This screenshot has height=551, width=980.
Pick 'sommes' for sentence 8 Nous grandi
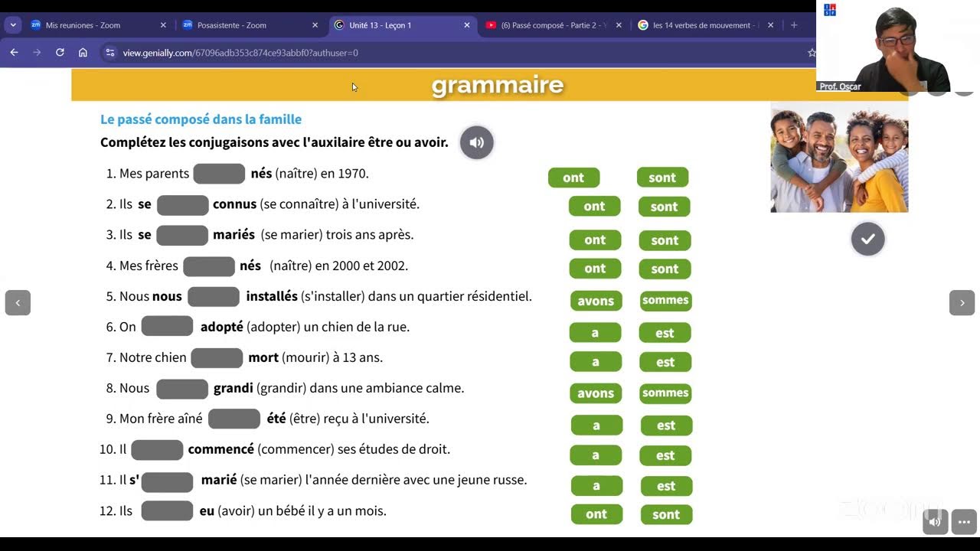coord(665,393)
